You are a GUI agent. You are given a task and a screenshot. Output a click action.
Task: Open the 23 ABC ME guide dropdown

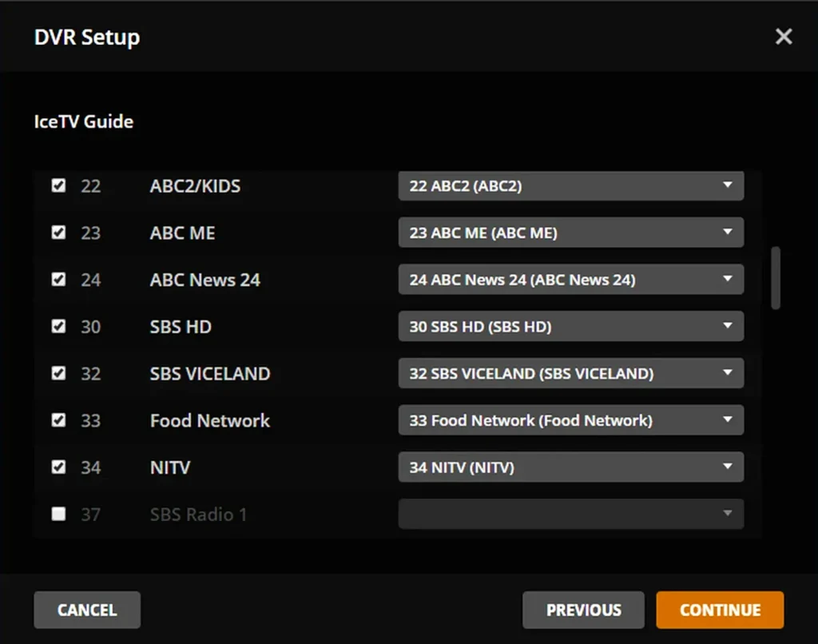[570, 233]
